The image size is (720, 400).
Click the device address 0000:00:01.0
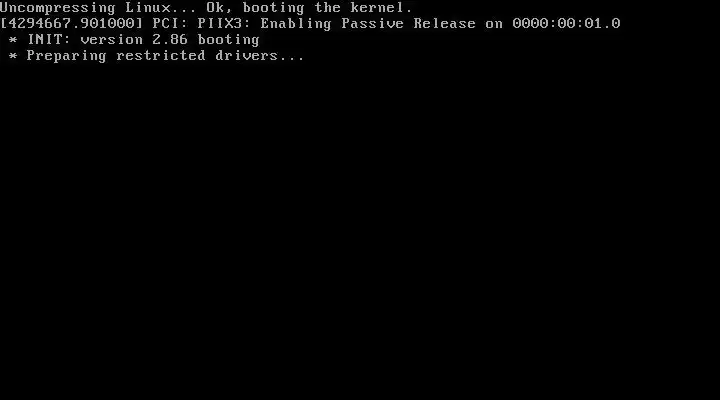(x=566, y=23)
